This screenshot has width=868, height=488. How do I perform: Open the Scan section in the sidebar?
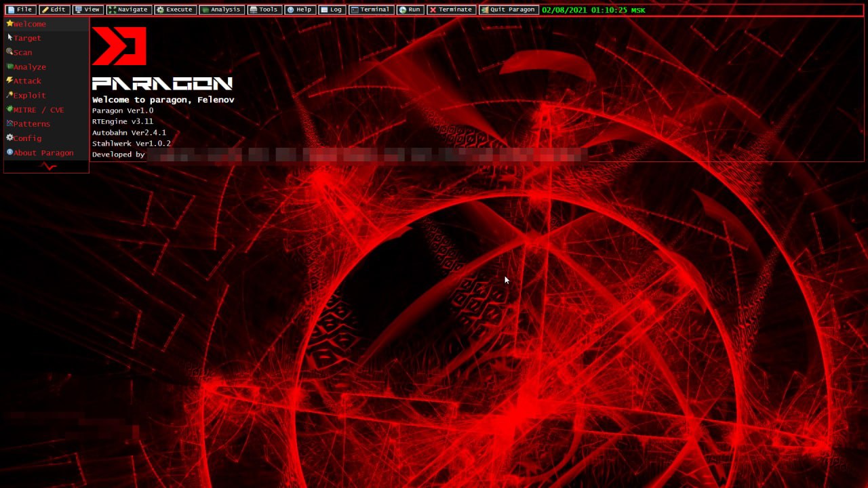(46, 52)
